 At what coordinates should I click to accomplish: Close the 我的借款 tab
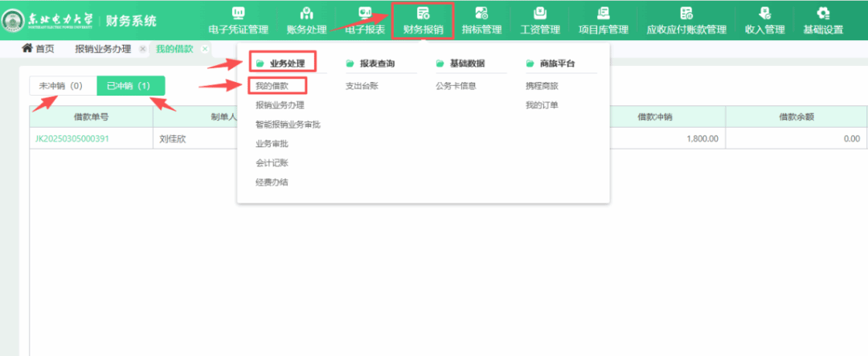click(x=205, y=49)
